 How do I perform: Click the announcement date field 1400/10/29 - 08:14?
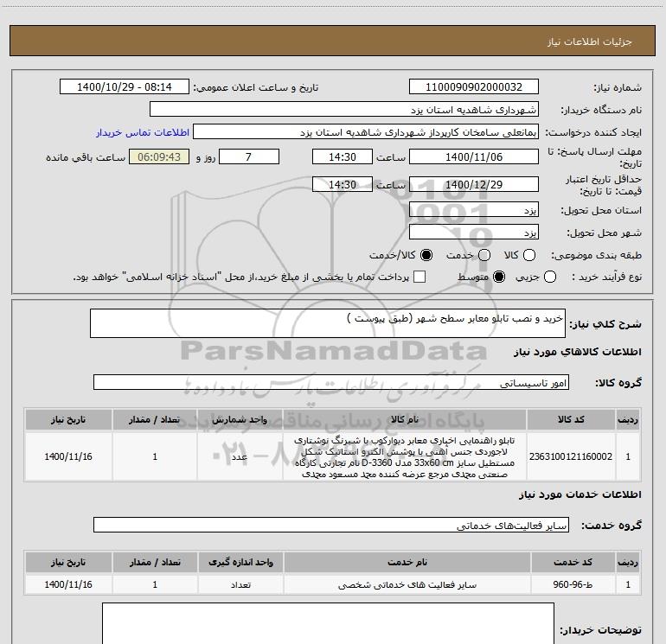pyautogui.click(x=125, y=86)
